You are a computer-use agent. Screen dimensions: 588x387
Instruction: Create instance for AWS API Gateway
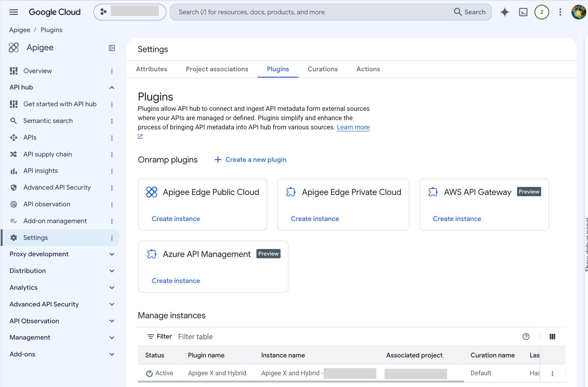(x=457, y=219)
